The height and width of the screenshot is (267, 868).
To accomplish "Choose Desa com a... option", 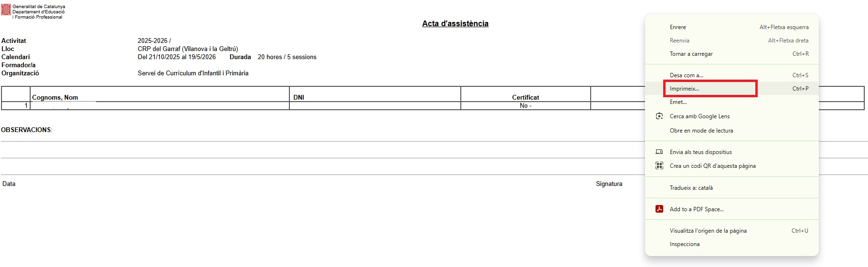I will coord(686,75).
